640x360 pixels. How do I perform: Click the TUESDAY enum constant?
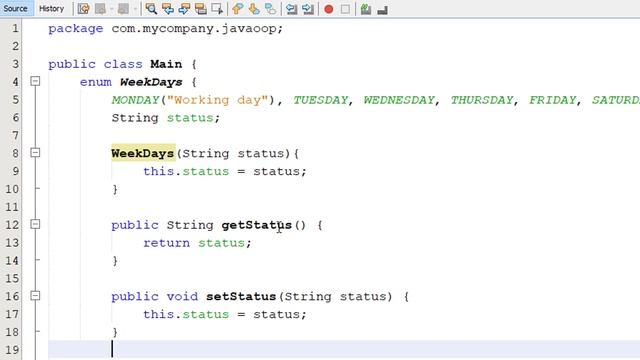(x=321, y=100)
